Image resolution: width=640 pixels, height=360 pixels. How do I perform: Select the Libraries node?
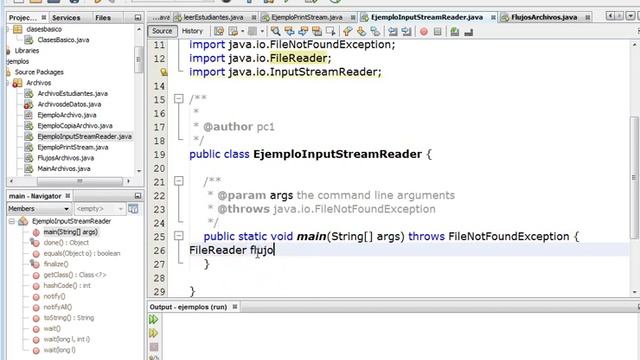point(27,51)
